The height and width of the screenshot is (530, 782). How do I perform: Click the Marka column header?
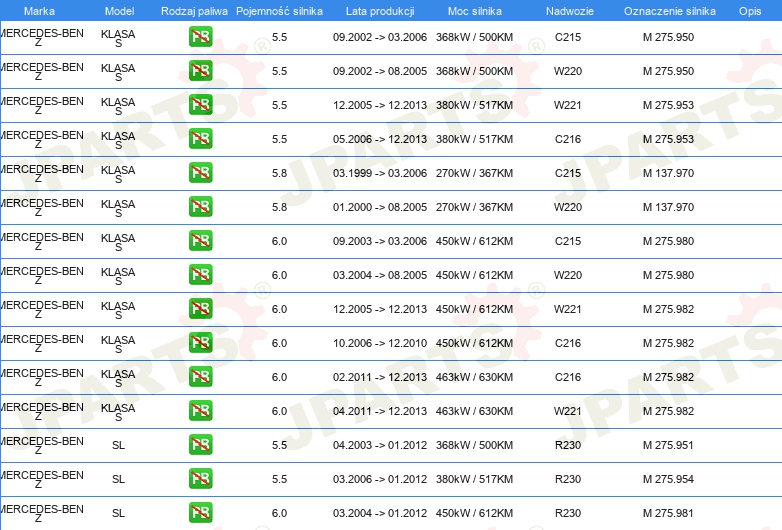click(x=39, y=11)
